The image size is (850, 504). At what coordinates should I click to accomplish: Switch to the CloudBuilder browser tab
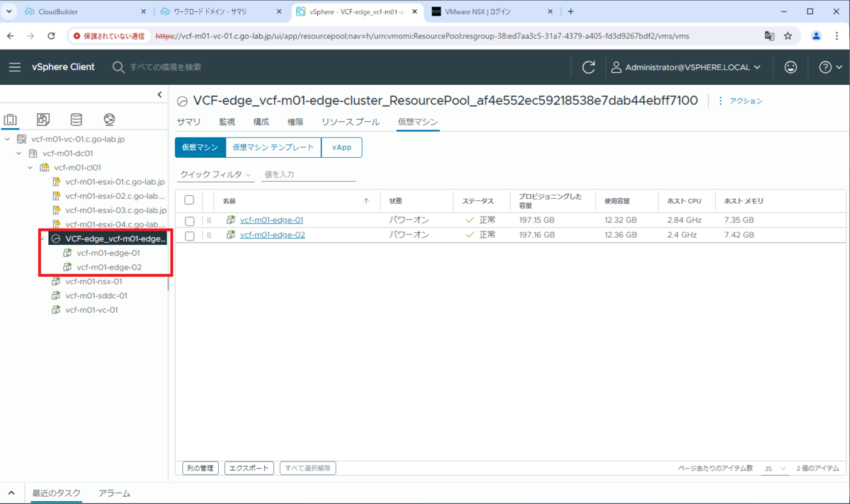pyautogui.click(x=84, y=12)
